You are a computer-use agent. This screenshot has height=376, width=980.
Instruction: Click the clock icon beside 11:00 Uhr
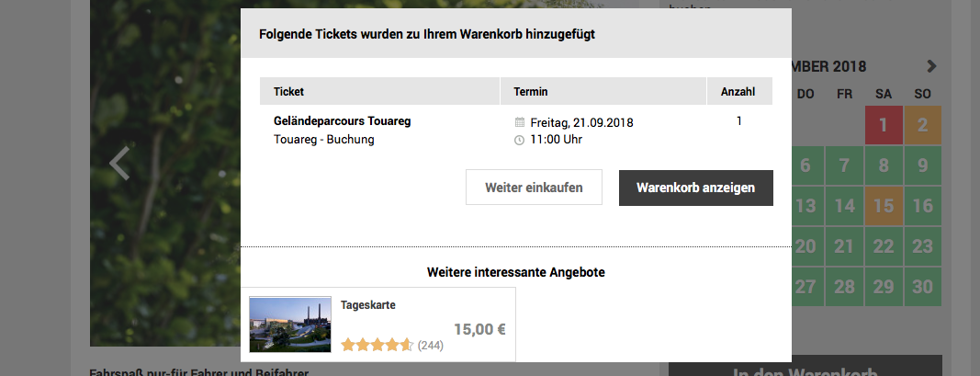[520, 141]
